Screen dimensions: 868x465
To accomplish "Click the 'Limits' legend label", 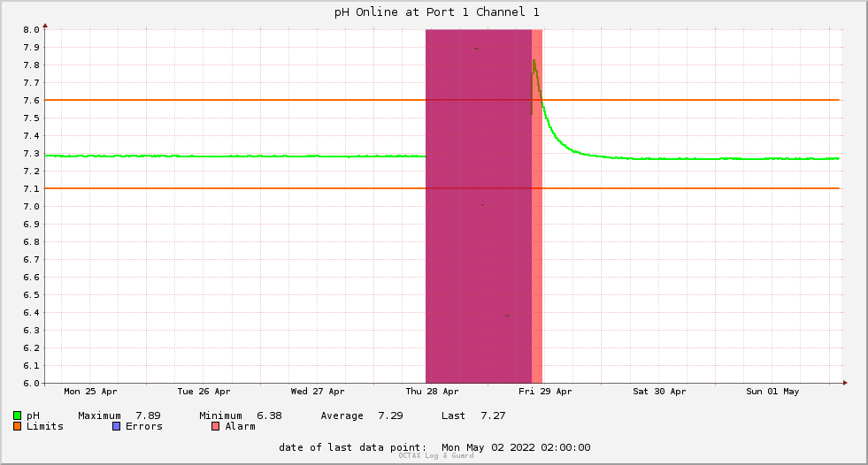I will pos(45,426).
